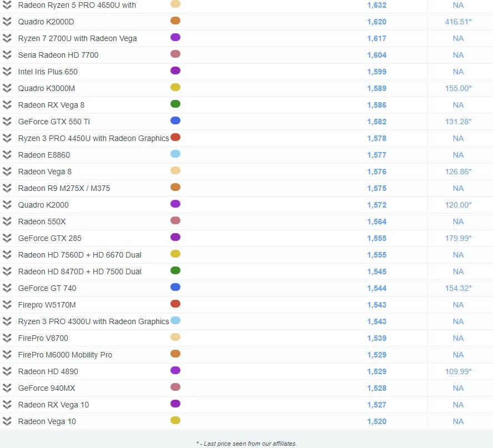The image size is (493, 448).
Task: Click NA price for Radeon E8860
Action: tap(458, 155)
